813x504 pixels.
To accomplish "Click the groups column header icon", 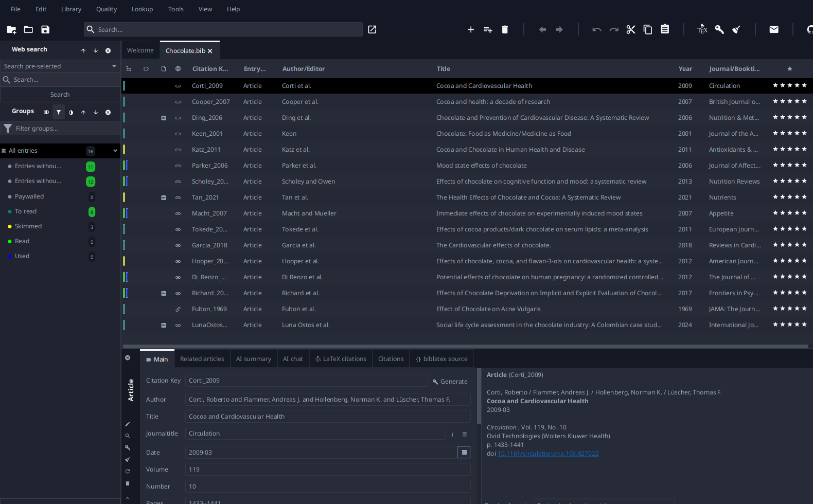I will (x=129, y=69).
